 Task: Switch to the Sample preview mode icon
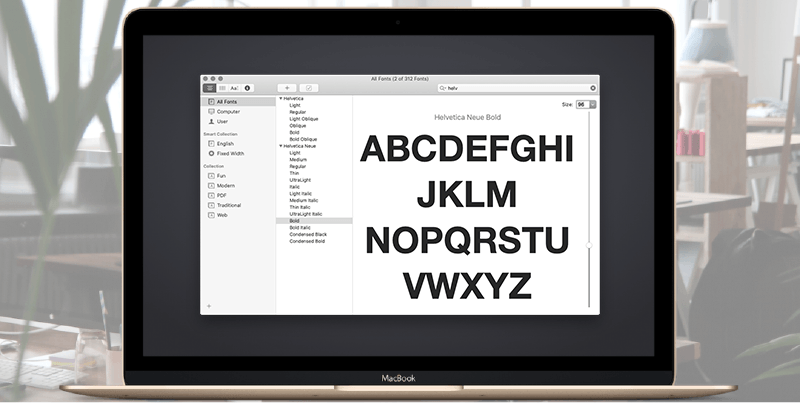click(209, 88)
